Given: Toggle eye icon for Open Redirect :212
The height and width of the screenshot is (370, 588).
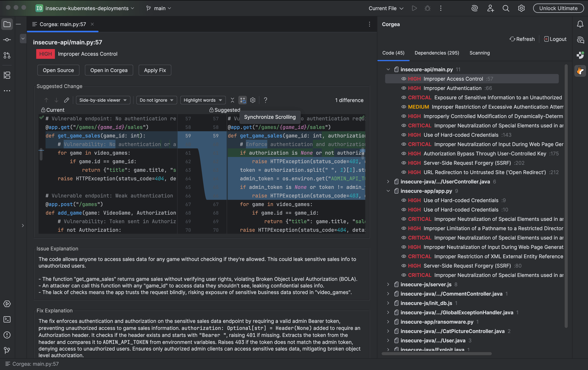Looking at the screenshot, I should click(x=404, y=172).
